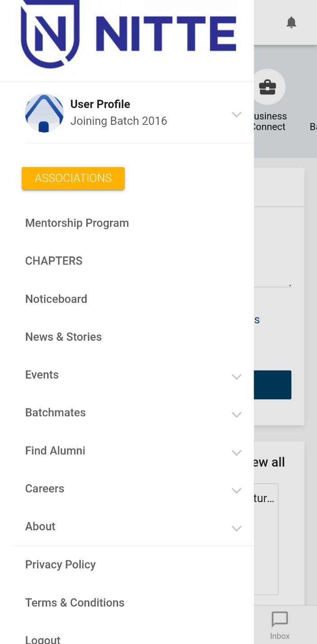Select News & Stories
Image resolution: width=317 pixels, height=644 pixels.
[63, 337]
